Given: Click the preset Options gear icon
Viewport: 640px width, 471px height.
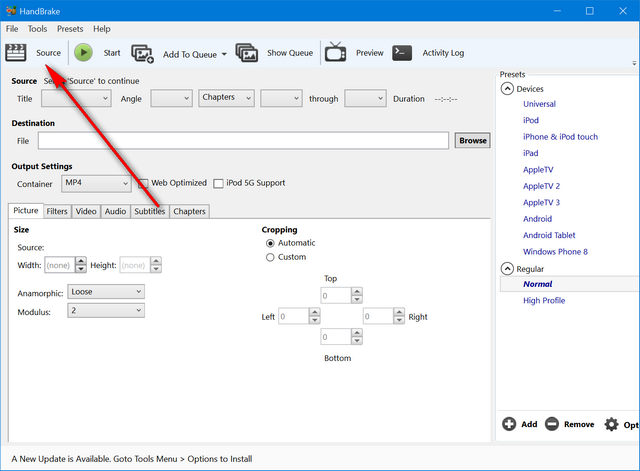Looking at the screenshot, I should 611,424.
